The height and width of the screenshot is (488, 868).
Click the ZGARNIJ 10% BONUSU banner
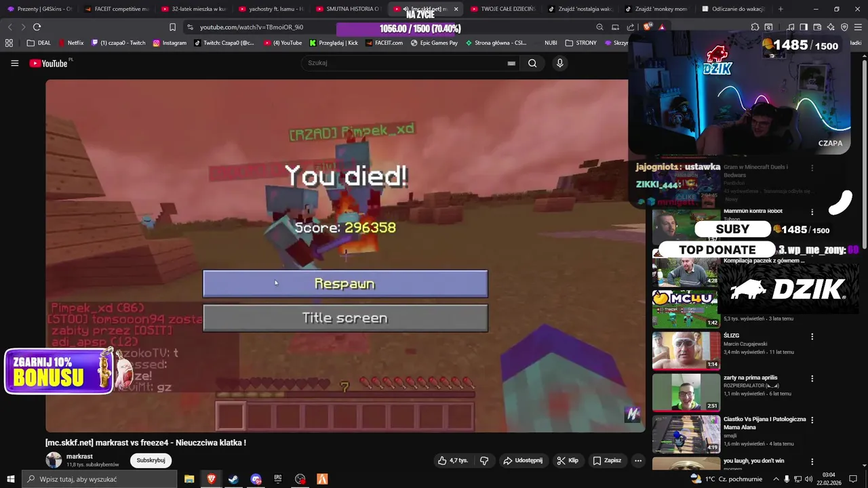click(60, 371)
